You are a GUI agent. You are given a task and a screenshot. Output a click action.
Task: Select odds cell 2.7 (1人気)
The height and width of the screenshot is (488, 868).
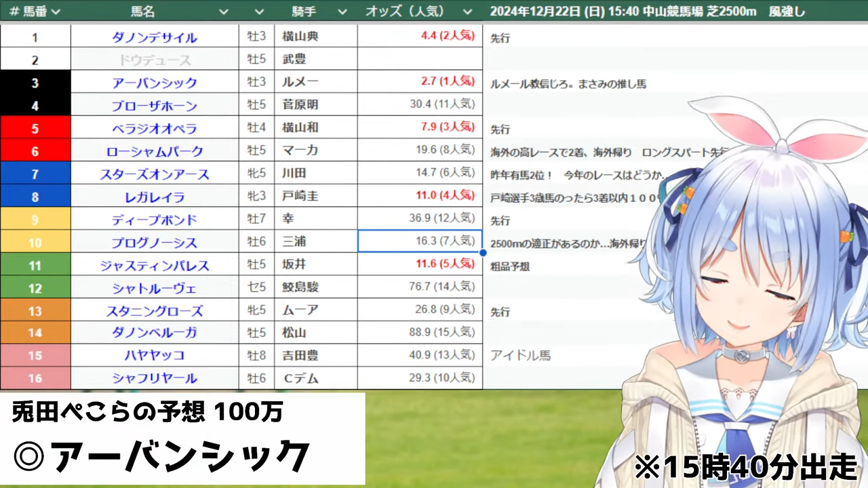pos(420,82)
